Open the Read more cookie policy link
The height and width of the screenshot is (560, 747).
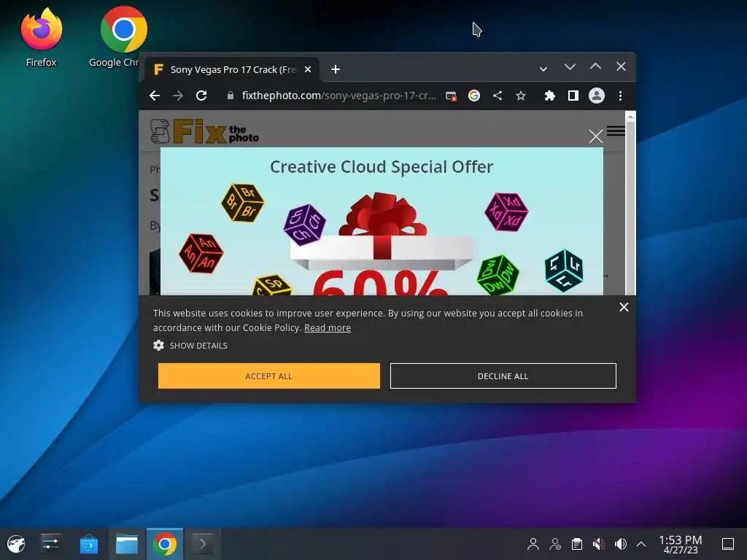coord(328,327)
